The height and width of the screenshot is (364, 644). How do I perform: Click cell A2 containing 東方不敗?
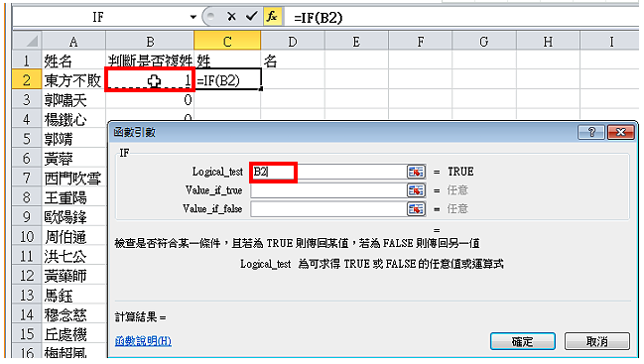pyautogui.click(x=73, y=80)
